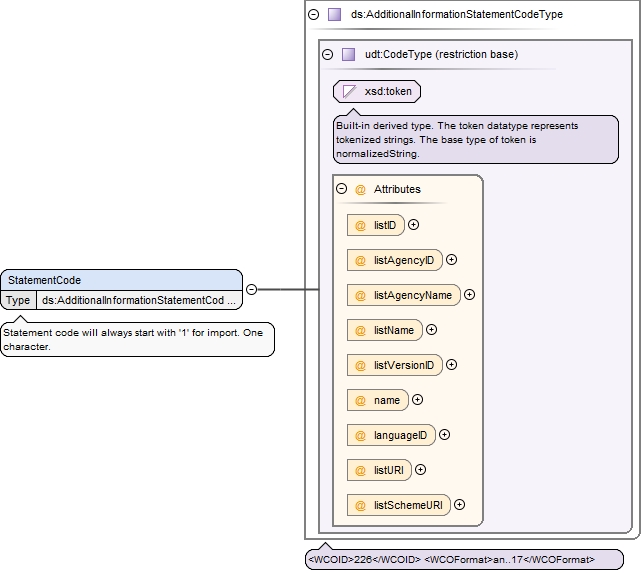642x573 pixels.
Task: Expand the listVersionID attribute
Action: [x=451, y=365]
